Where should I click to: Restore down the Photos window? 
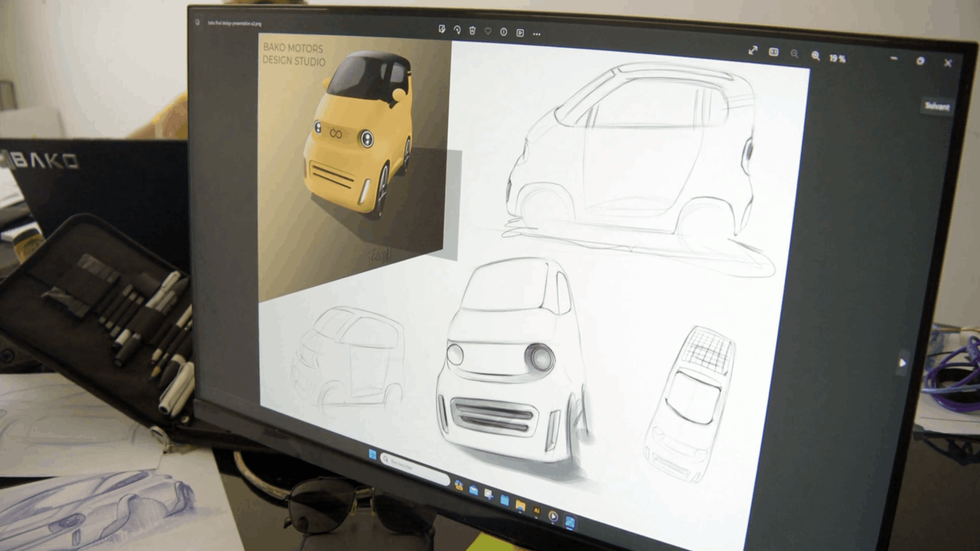tap(921, 61)
